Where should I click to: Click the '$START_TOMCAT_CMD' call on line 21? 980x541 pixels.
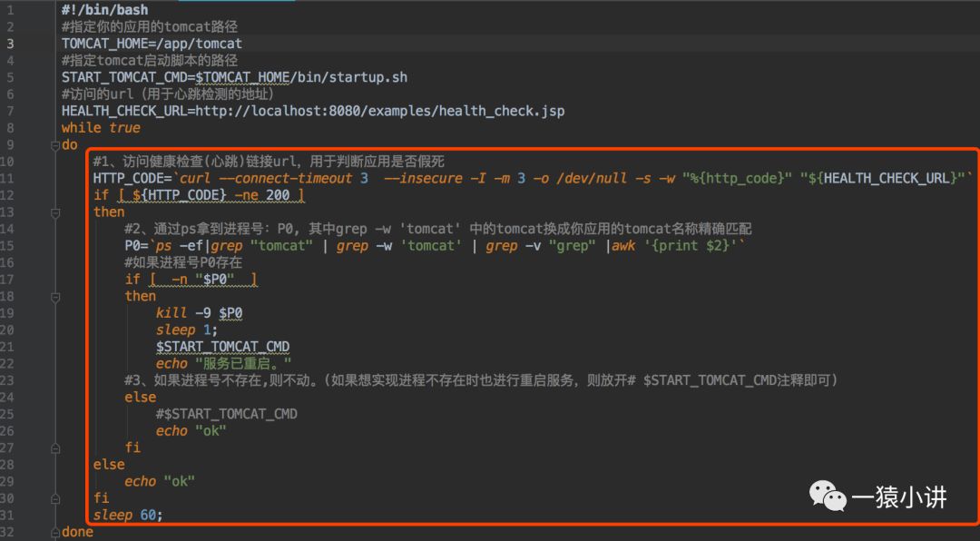click(x=223, y=348)
